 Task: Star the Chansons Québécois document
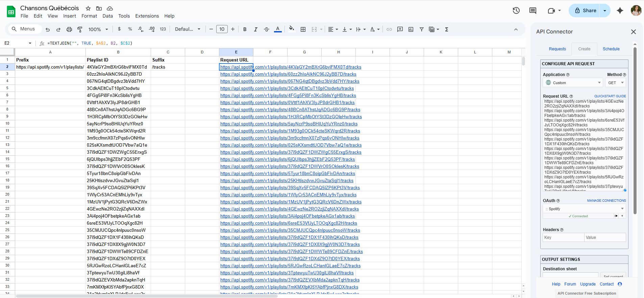[x=88, y=8]
